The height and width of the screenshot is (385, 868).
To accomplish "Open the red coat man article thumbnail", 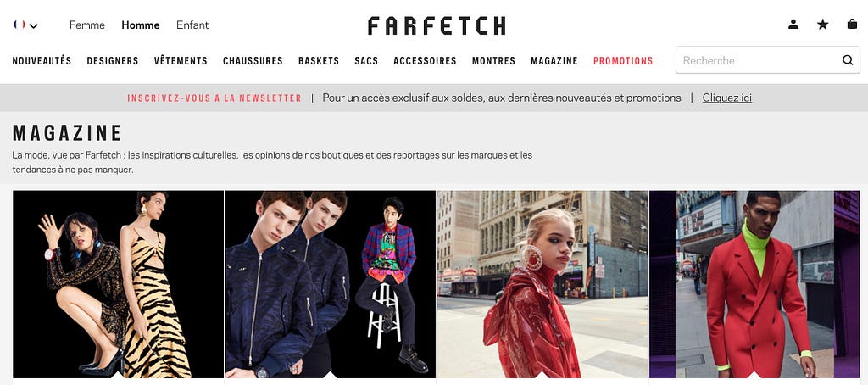I will point(754,284).
